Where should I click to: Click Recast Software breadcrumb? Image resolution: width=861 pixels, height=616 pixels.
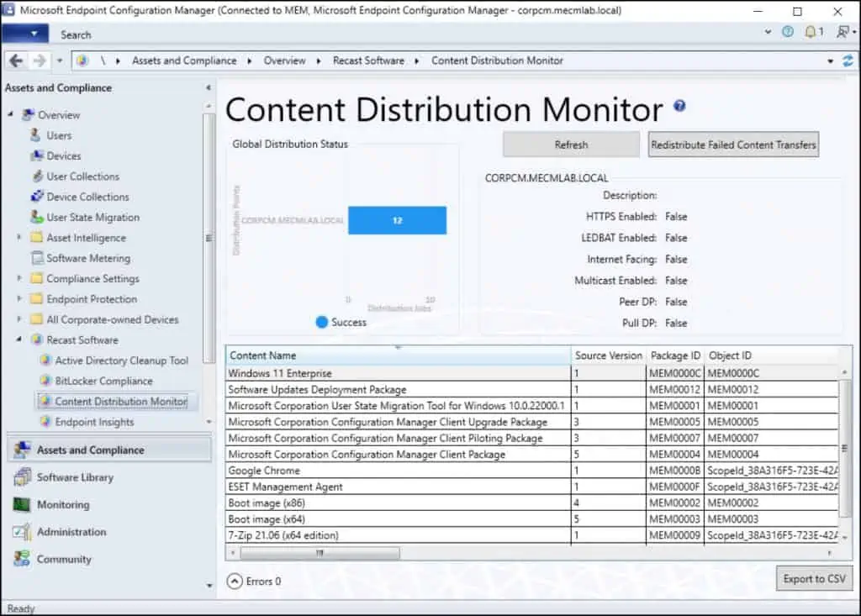pos(368,61)
